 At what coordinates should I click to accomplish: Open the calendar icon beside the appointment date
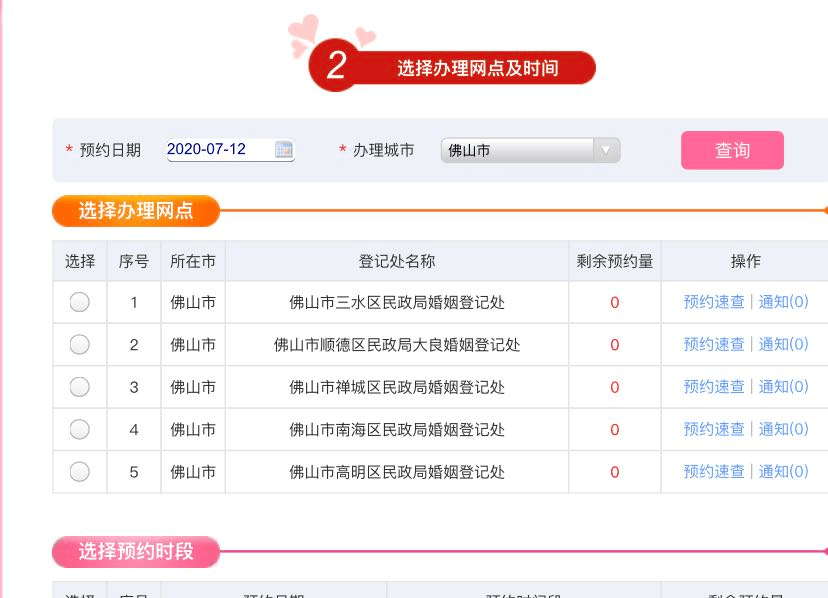point(286,149)
